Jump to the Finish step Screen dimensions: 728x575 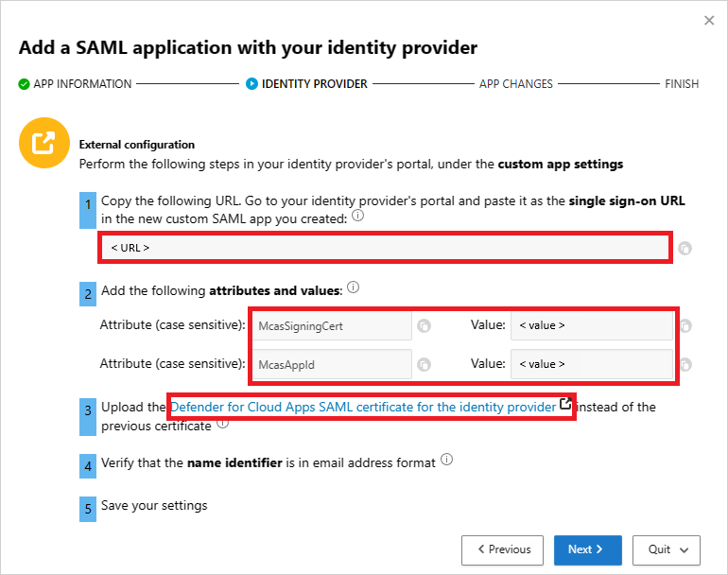pyautogui.click(x=682, y=84)
